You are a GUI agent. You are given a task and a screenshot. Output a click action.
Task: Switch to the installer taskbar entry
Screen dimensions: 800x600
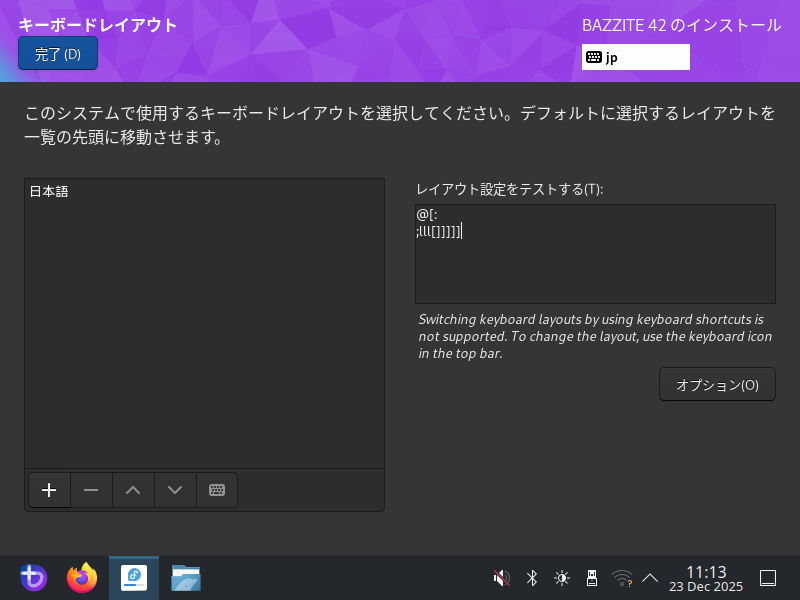click(x=134, y=578)
